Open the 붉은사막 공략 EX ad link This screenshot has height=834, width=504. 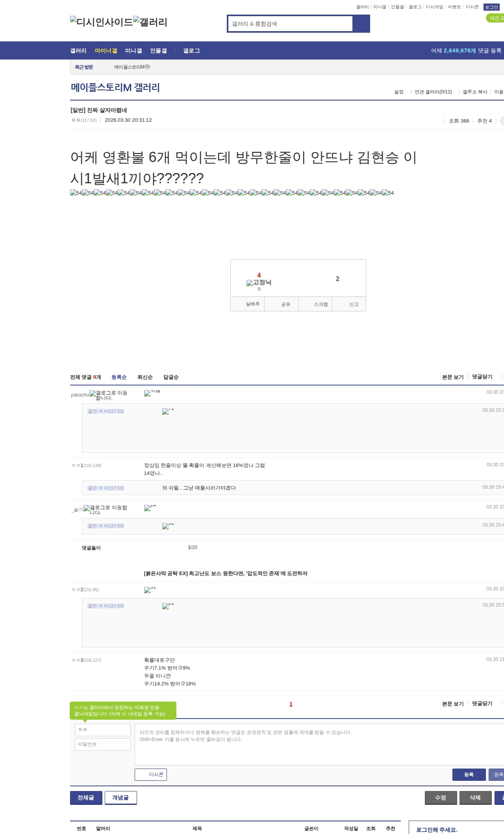[x=226, y=573]
